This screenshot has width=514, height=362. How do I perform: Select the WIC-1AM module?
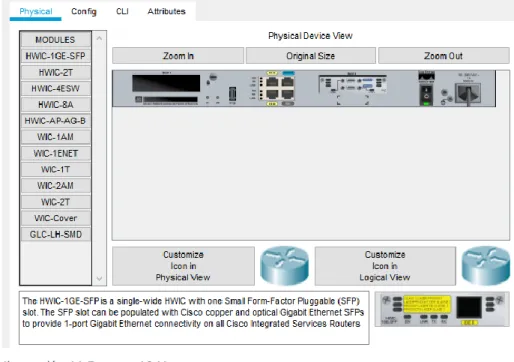tap(55, 137)
